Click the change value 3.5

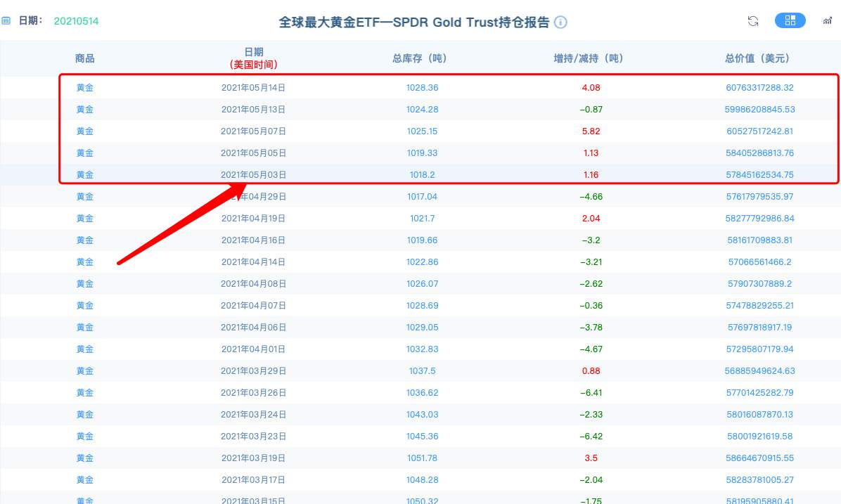(591, 458)
